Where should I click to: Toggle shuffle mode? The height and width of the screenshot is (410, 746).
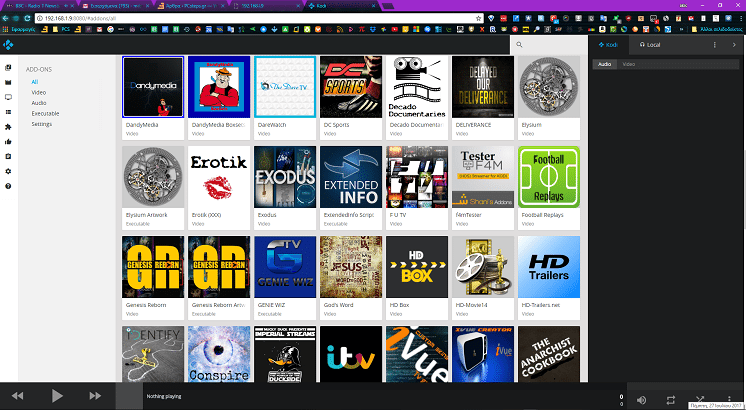pos(700,399)
